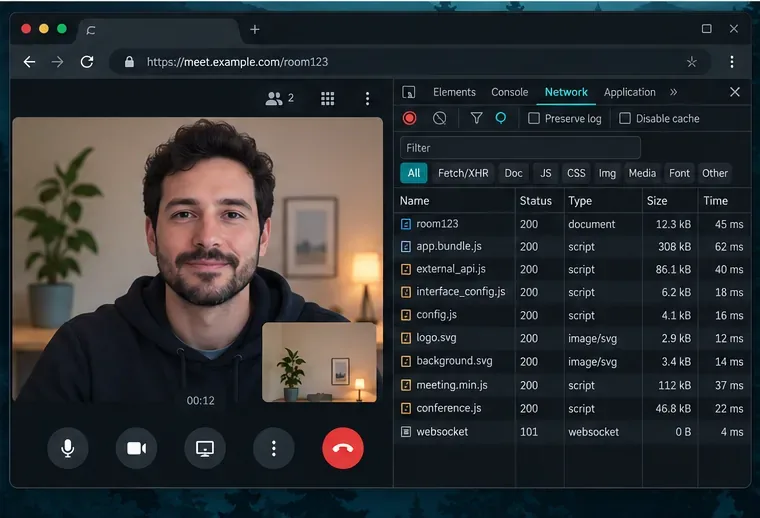The image size is (760, 518).
Task: Filter requests by CSS
Action: tap(576, 173)
